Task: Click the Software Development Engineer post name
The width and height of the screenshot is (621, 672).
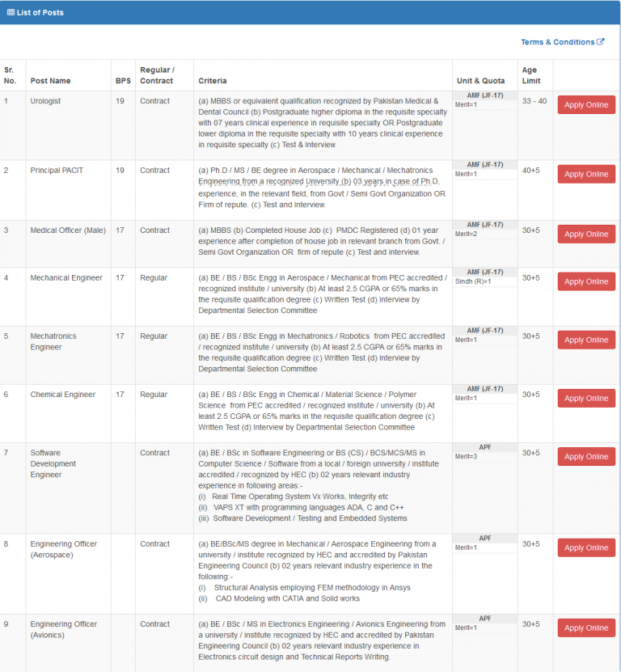Action: 53,464
